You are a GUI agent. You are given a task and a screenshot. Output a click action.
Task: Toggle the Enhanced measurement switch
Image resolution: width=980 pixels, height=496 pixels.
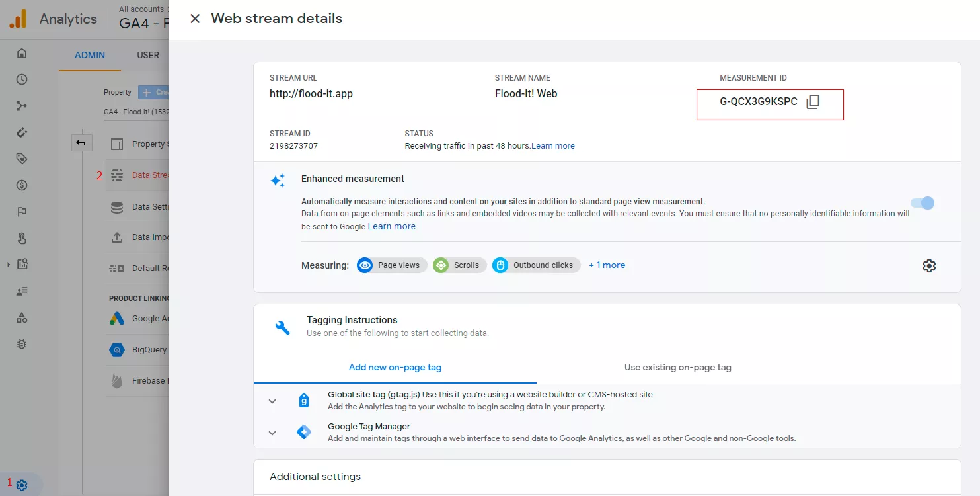923,203
